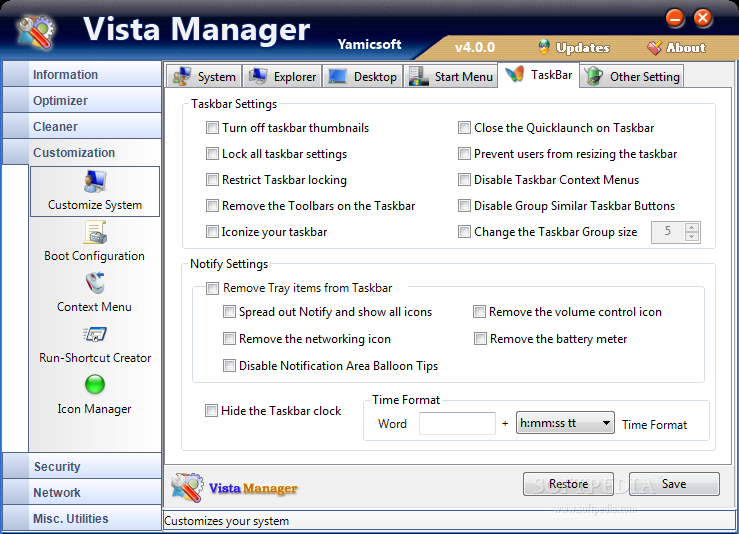Click the status bar text Customizes your system
The height and width of the screenshot is (534, 739).
coord(226,521)
